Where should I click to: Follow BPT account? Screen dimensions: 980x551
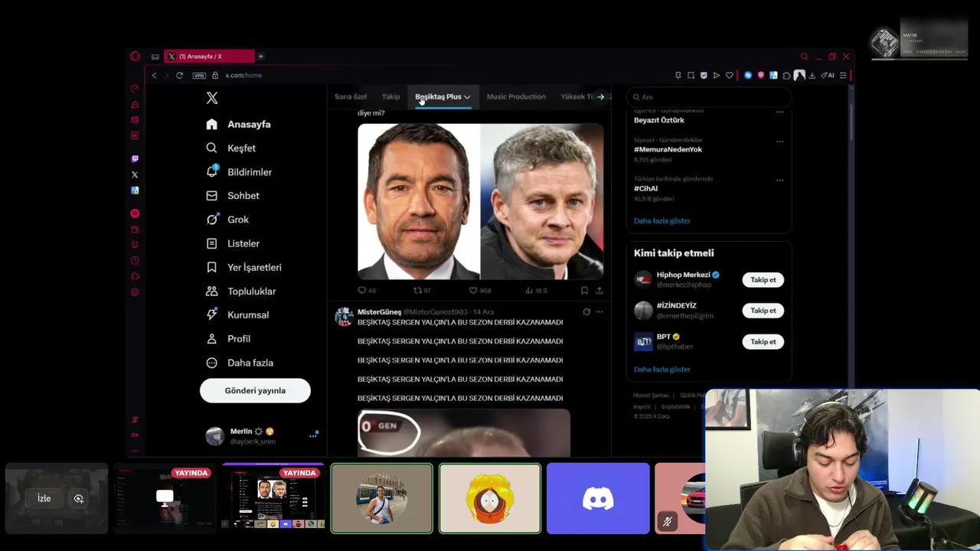[763, 342]
